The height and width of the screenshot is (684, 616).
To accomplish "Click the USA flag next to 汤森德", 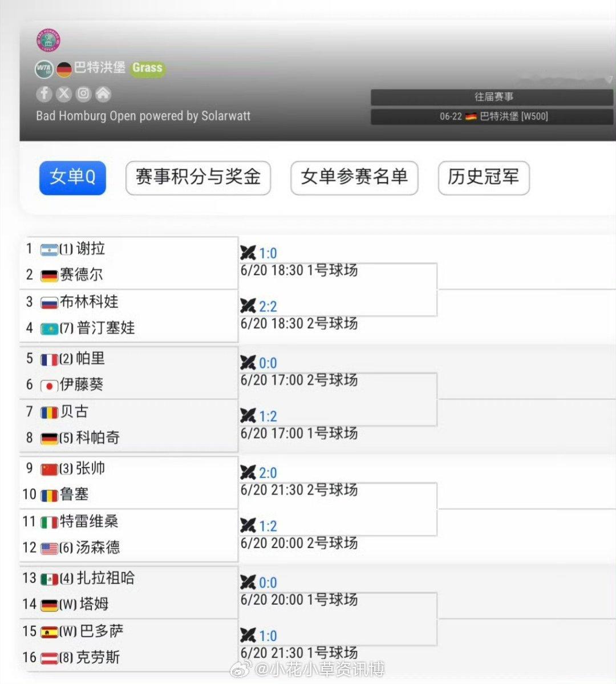I will coord(49,548).
